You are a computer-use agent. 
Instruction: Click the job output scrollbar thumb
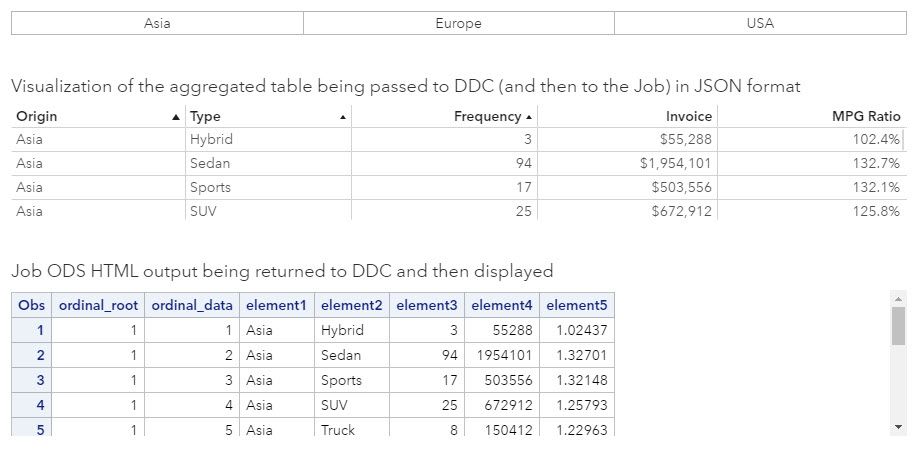898,325
